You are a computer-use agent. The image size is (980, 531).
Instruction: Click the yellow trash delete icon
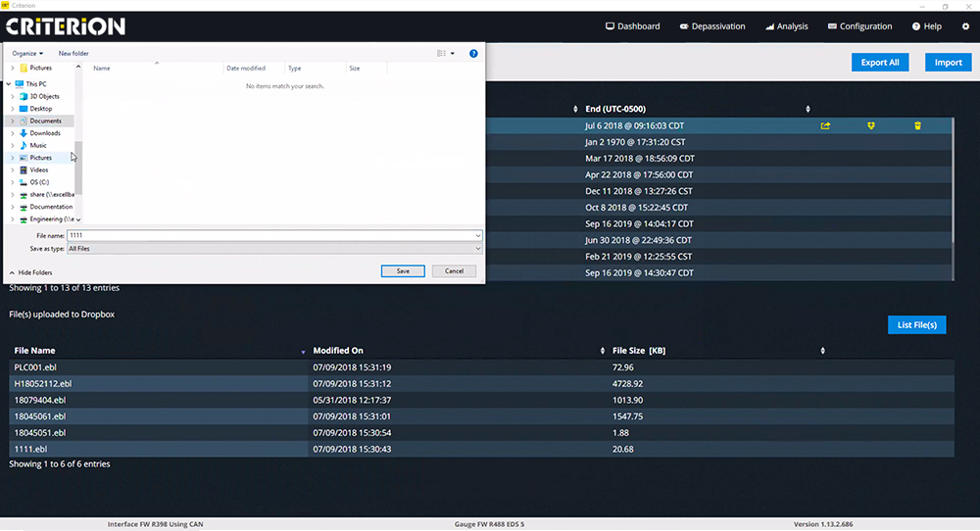pos(917,125)
